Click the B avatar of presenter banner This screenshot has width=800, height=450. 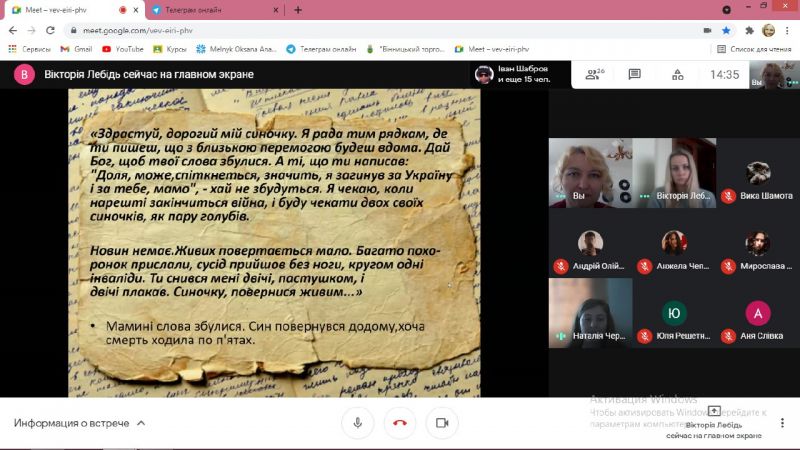[24, 74]
